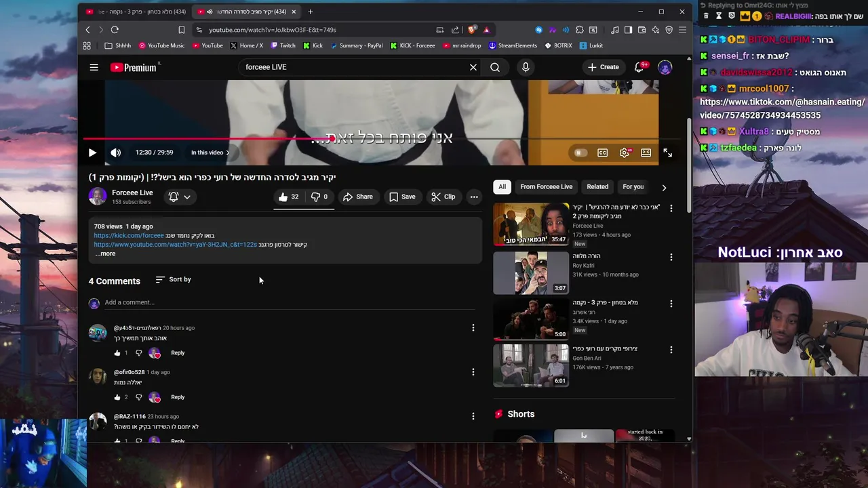
Task: Open the YouTube guide hamburger menu
Action: (x=94, y=67)
